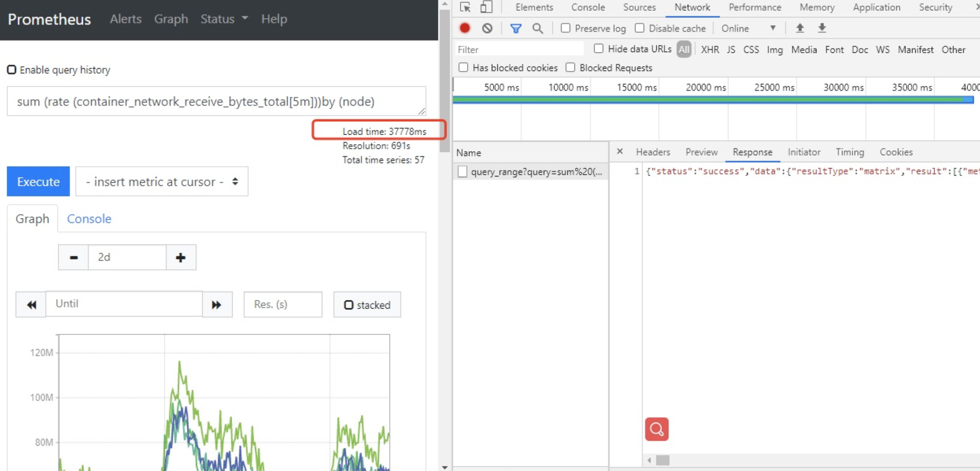This screenshot has height=471, width=980.
Task: Open the Preview tab of the request
Action: (x=701, y=152)
